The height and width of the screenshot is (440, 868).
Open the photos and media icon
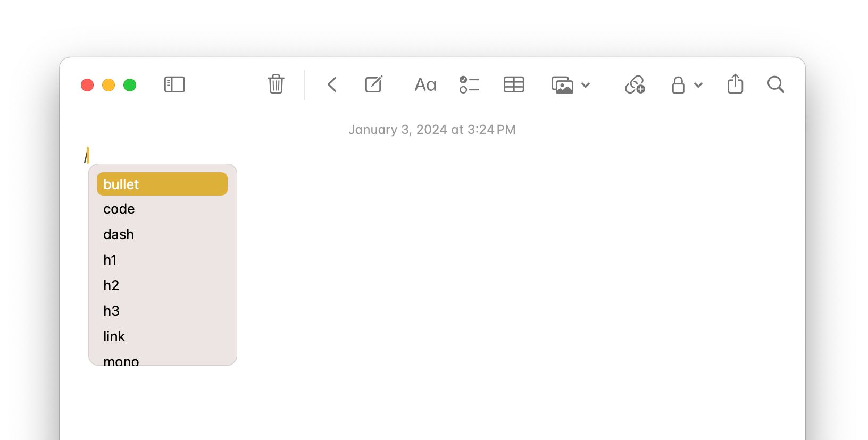(562, 85)
